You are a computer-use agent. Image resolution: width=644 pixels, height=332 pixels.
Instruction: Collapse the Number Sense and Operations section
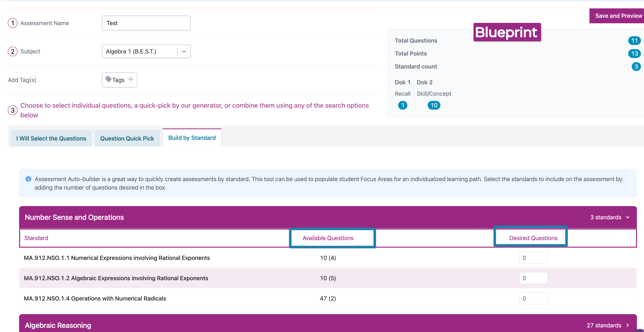pos(627,217)
